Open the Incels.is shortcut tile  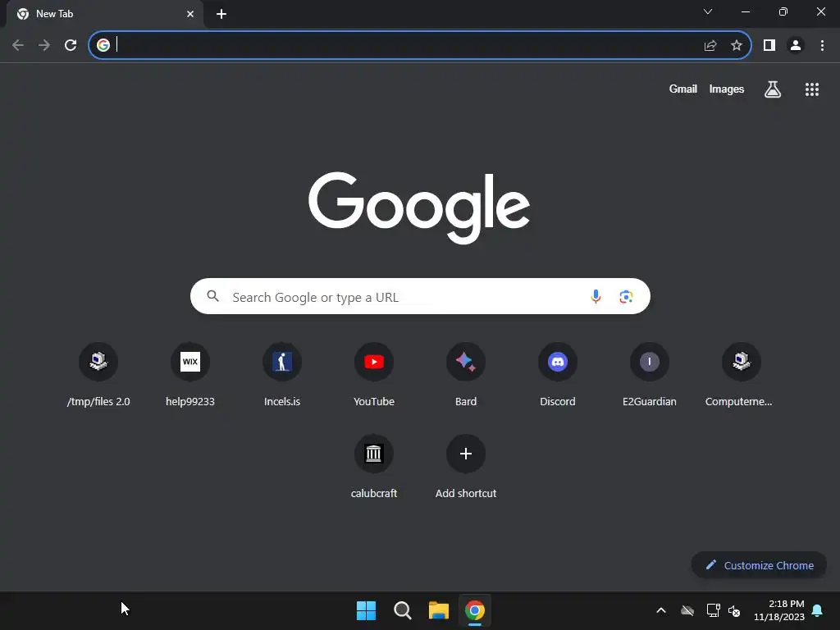pos(282,375)
